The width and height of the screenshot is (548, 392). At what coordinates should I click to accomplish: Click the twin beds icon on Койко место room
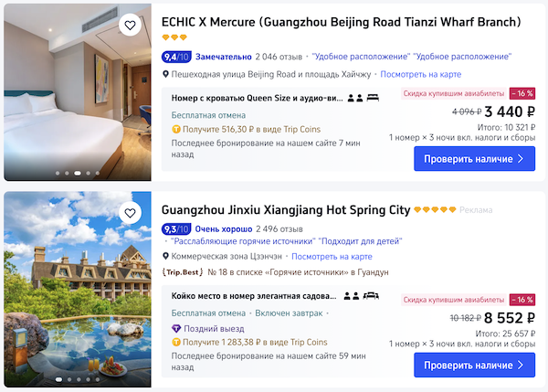pos(371,296)
